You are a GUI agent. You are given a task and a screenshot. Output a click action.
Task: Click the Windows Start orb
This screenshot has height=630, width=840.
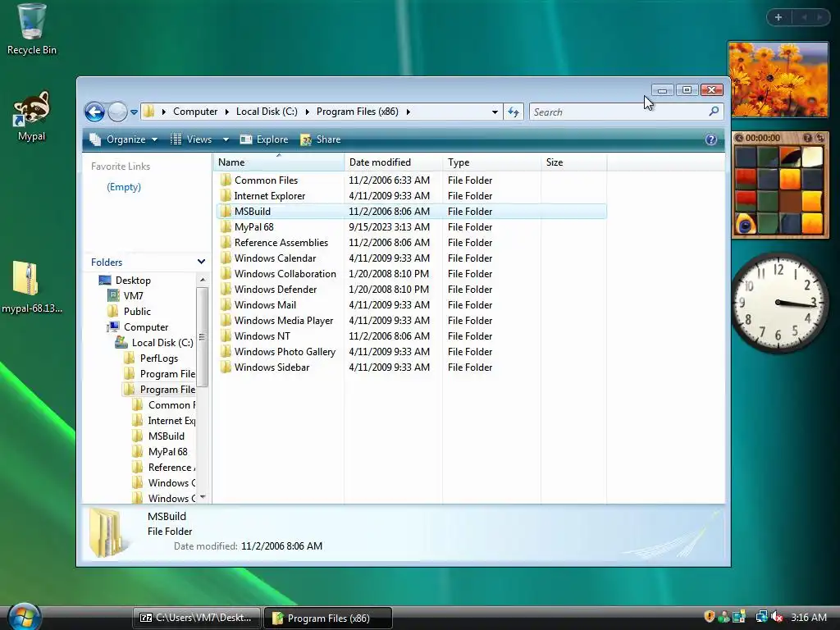coord(24,617)
